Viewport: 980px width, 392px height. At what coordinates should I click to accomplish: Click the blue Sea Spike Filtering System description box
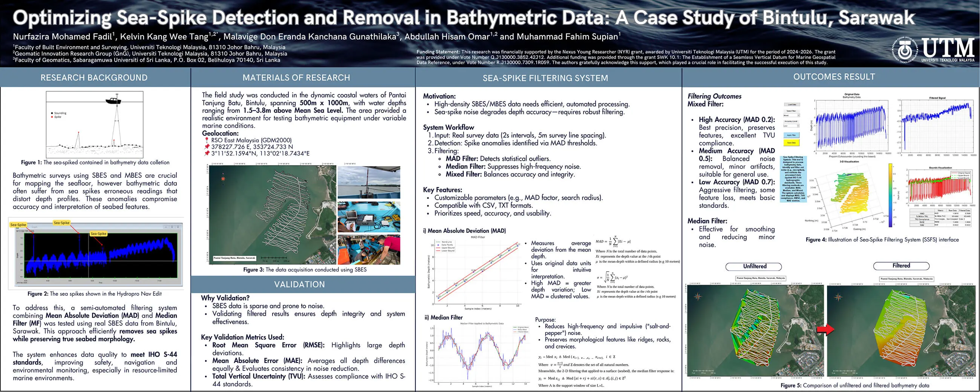[x=793, y=178]
